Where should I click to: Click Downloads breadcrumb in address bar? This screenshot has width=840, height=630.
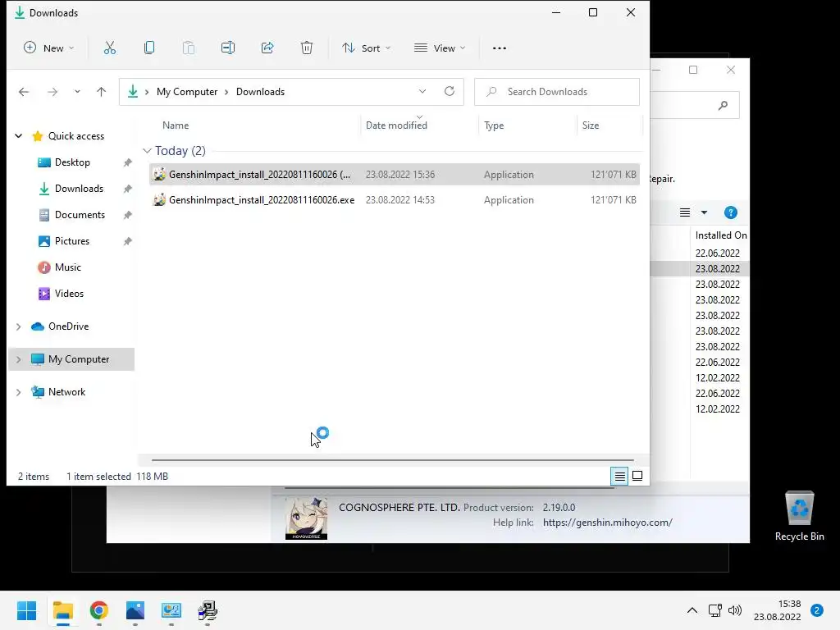260,92
